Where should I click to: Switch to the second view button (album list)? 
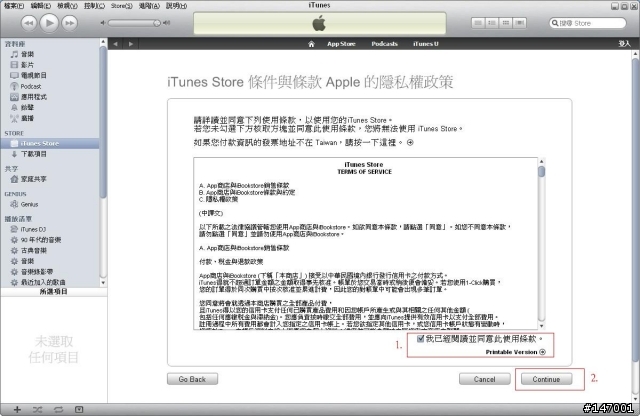click(x=492, y=23)
